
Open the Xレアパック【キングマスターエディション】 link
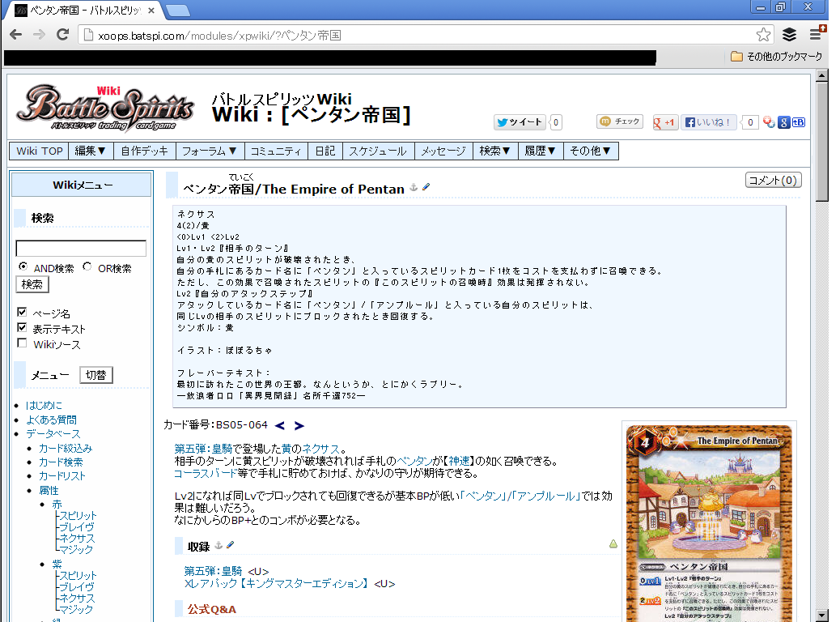[x=277, y=584]
